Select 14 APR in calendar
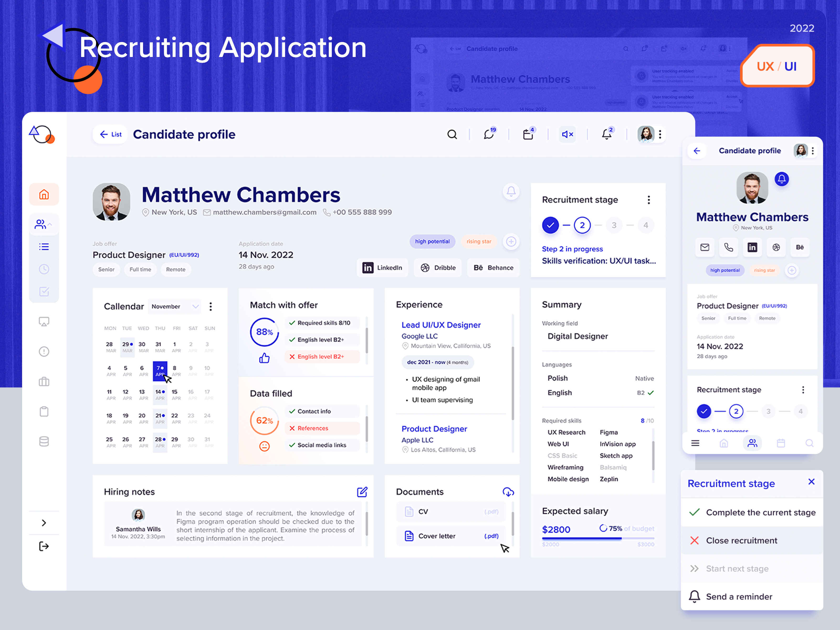This screenshot has width=840, height=630. 160,395
